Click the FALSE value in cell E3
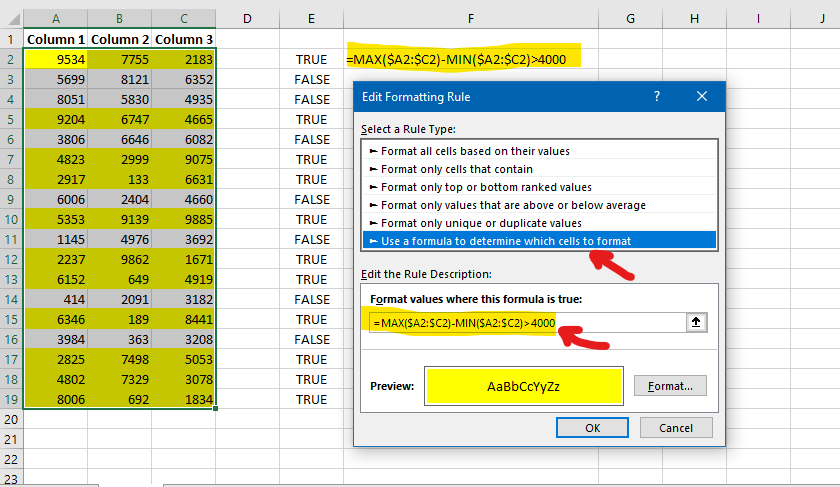The width and height of the screenshot is (840, 487). tap(312, 79)
